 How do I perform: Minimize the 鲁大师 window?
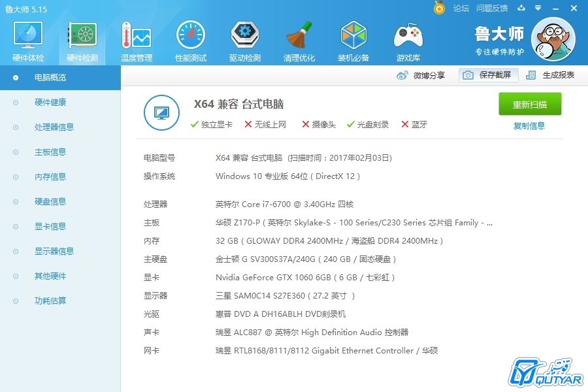(556, 8)
